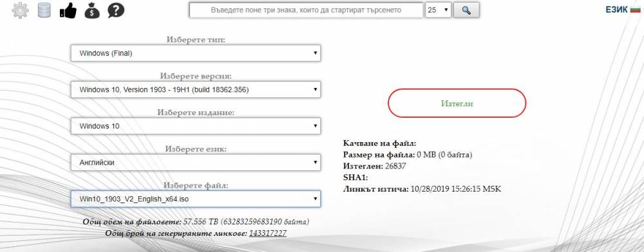Click the Линкът изтича expiry text
This screenshot has height=252, width=644.
(x=422, y=189)
